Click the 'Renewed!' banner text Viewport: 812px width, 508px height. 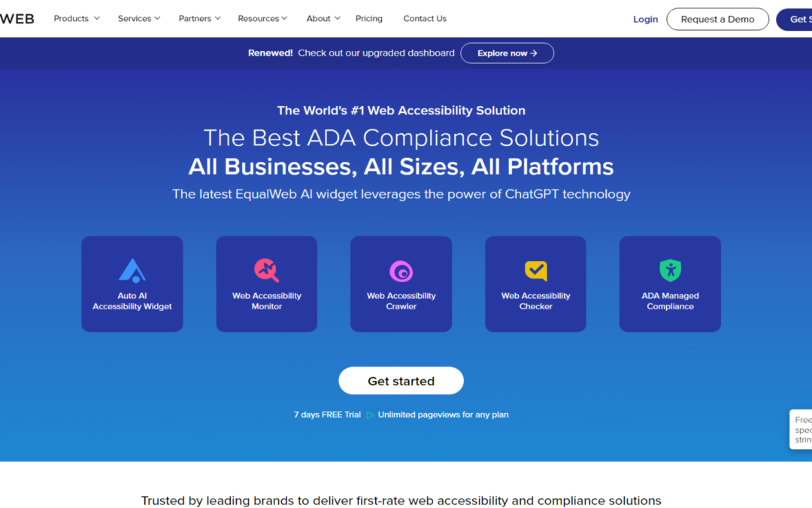coord(271,53)
